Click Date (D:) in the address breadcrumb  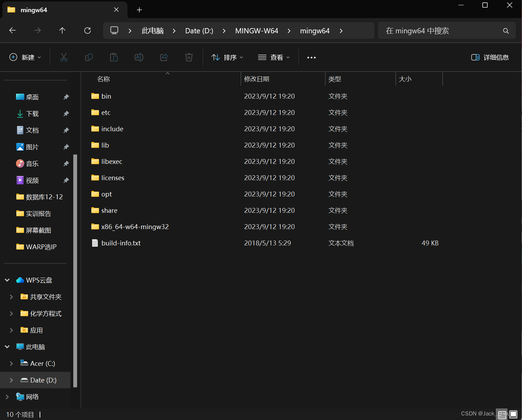click(x=199, y=31)
